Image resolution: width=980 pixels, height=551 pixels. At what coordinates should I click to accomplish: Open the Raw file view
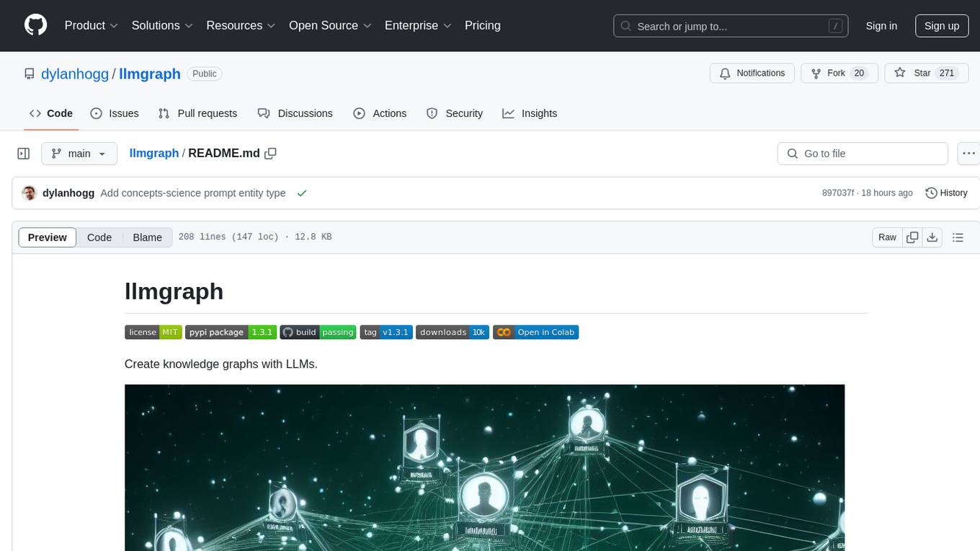pos(888,237)
